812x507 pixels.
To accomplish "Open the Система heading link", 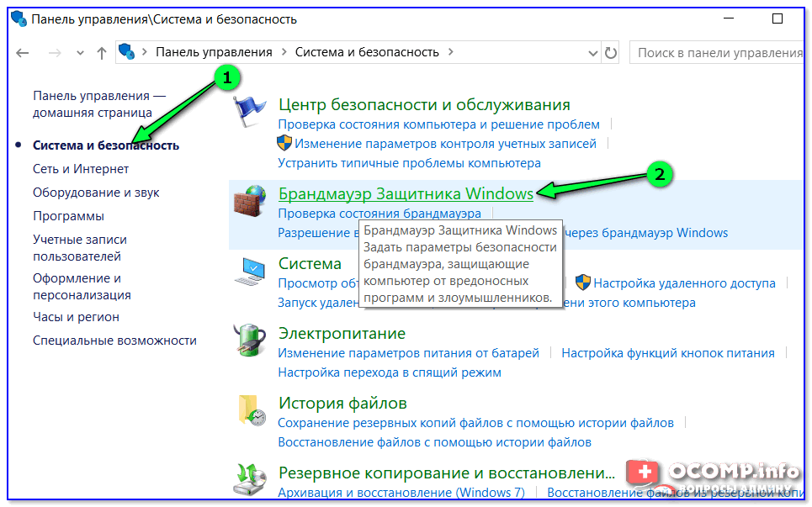I will 310,263.
